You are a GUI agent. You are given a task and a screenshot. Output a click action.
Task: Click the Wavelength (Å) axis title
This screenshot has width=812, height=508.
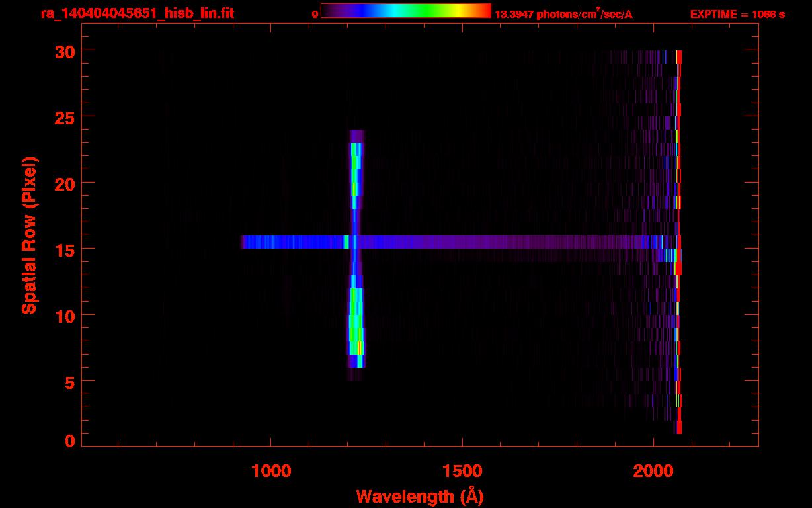click(x=420, y=496)
